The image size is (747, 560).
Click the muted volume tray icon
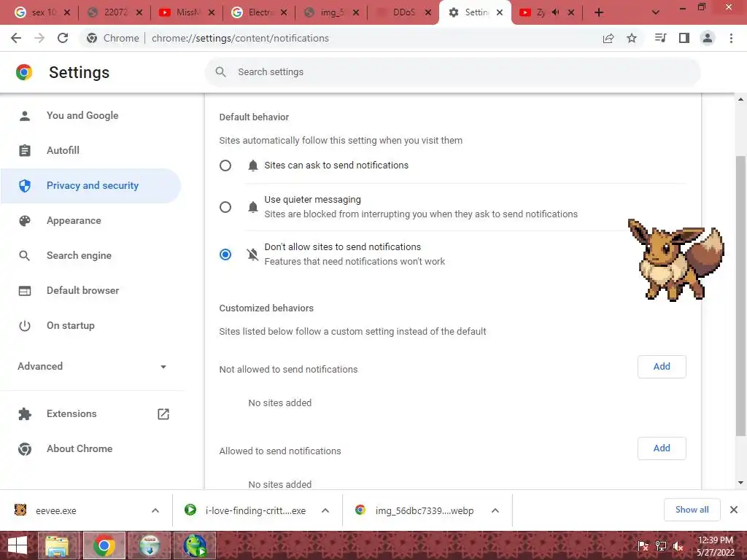[678, 547]
